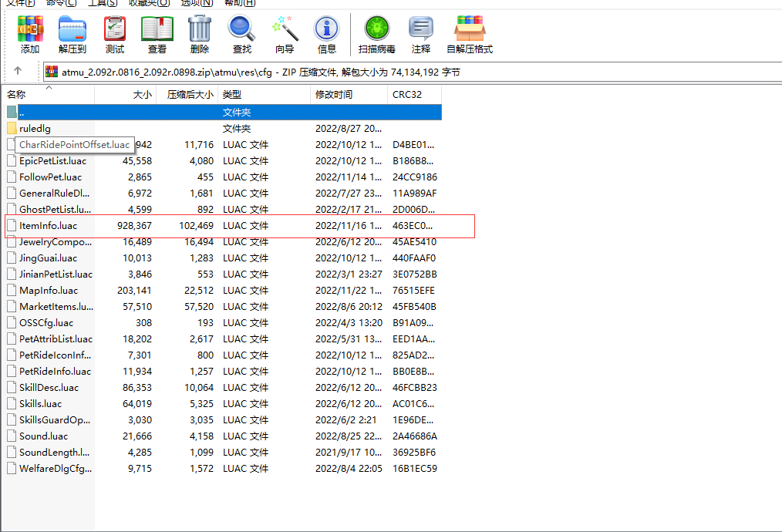Click the file icon of OSSCfg.luac
The height and width of the screenshot is (532, 782).
(x=12, y=322)
